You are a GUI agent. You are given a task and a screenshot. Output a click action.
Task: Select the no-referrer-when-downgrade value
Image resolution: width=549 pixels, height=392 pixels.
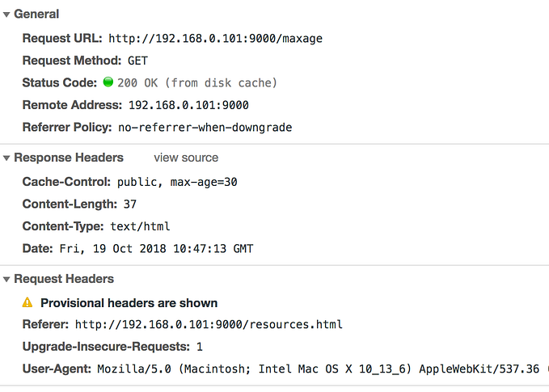[205, 128]
